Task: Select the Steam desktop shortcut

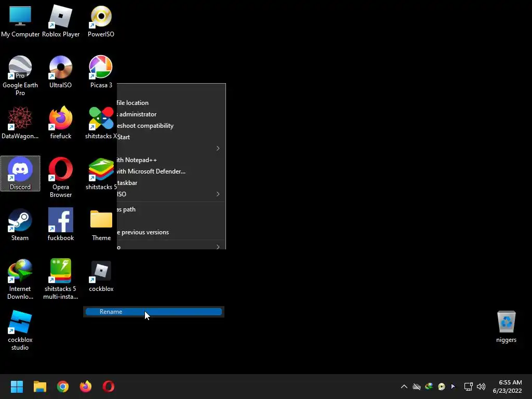Action: pos(20,224)
